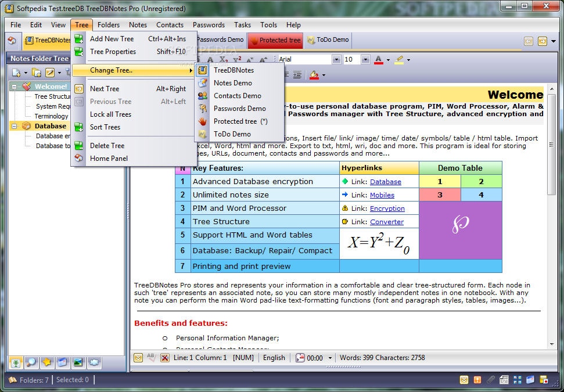Screen dimensions: 564x392
Task: Click the alarm timer icon beside 00:00
Action: tap(300, 358)
